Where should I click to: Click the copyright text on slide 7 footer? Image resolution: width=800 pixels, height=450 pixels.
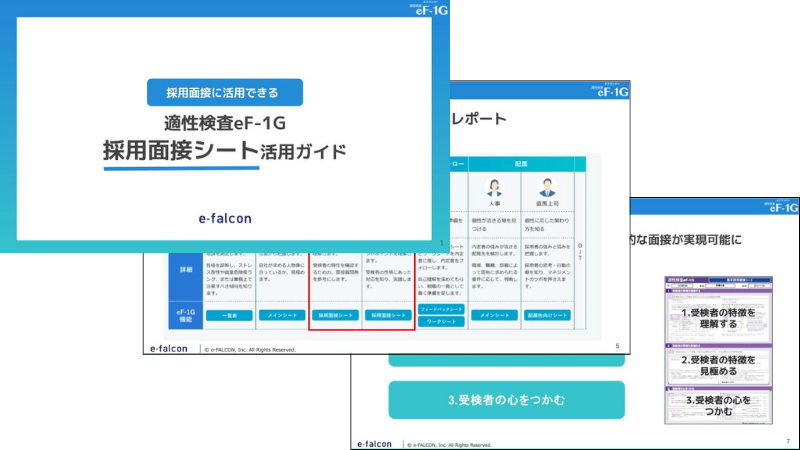pos(449,445)
